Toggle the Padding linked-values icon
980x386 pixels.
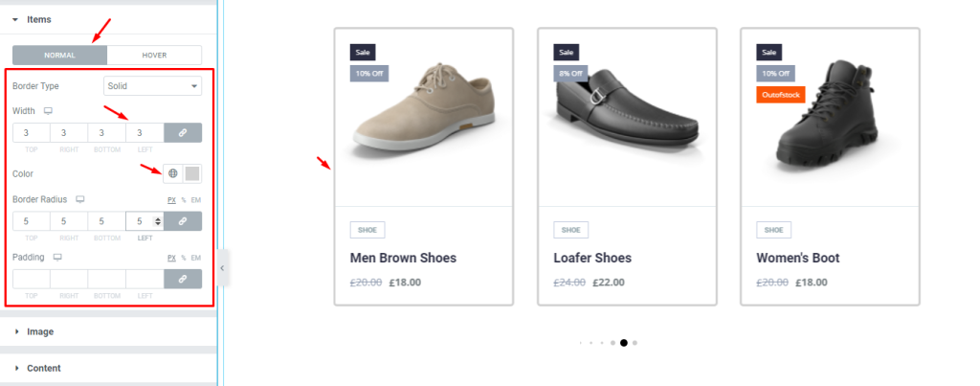tap(183, 279)
